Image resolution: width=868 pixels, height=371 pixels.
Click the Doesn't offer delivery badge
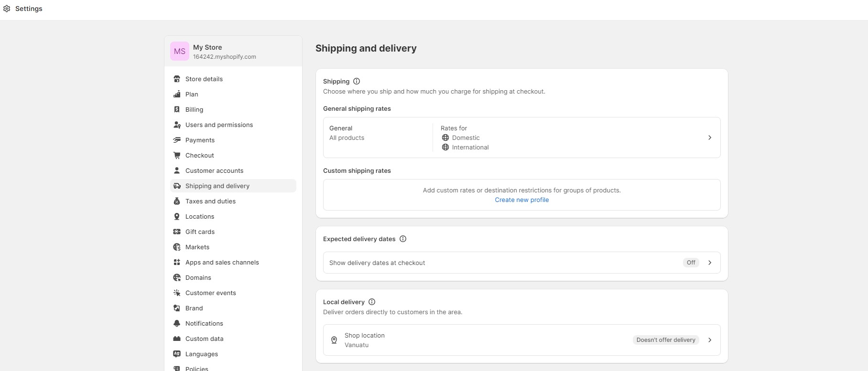point(666,340)
